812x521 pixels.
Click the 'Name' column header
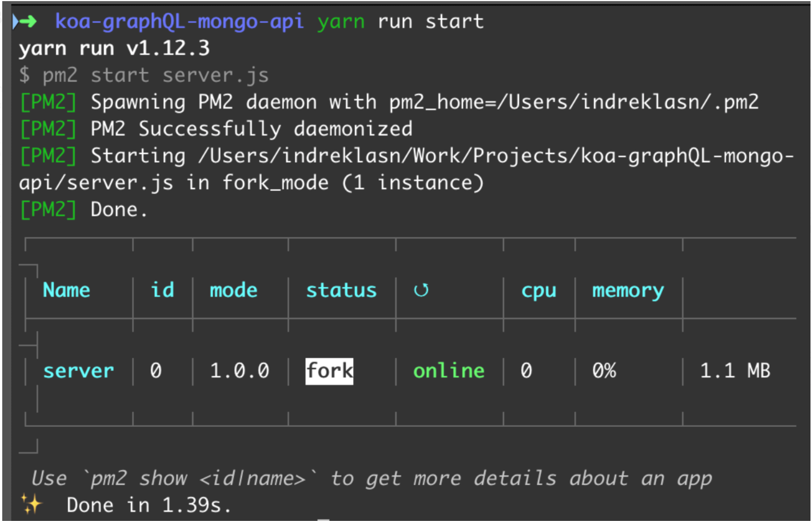tap(66, 290)
